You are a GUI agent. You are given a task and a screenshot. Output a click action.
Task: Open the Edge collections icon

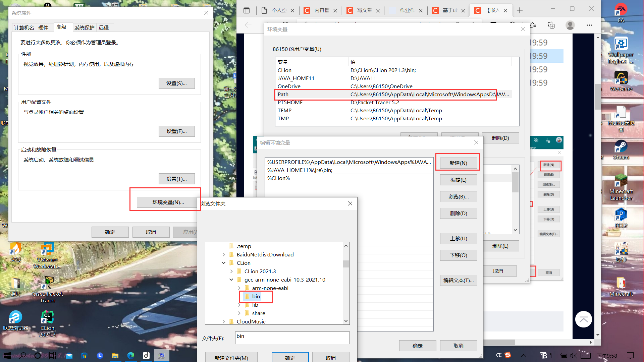(x=551, y=25)
